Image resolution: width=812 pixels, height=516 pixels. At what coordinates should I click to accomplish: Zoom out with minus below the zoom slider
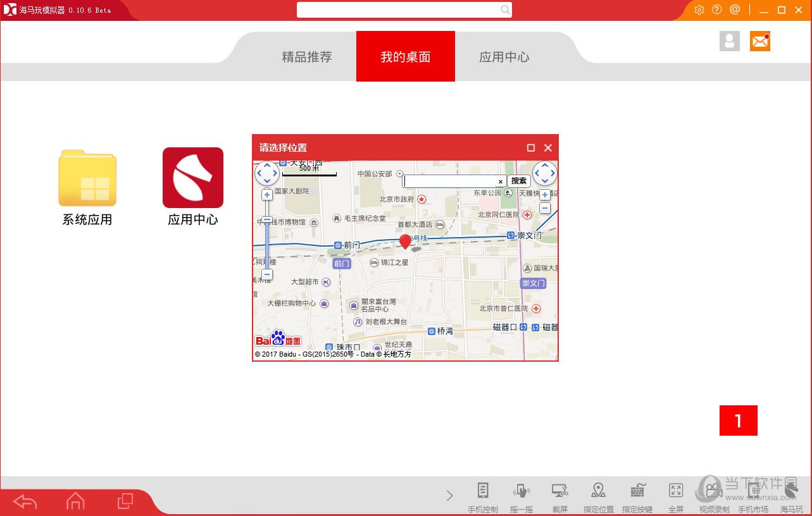coord(267,274)
